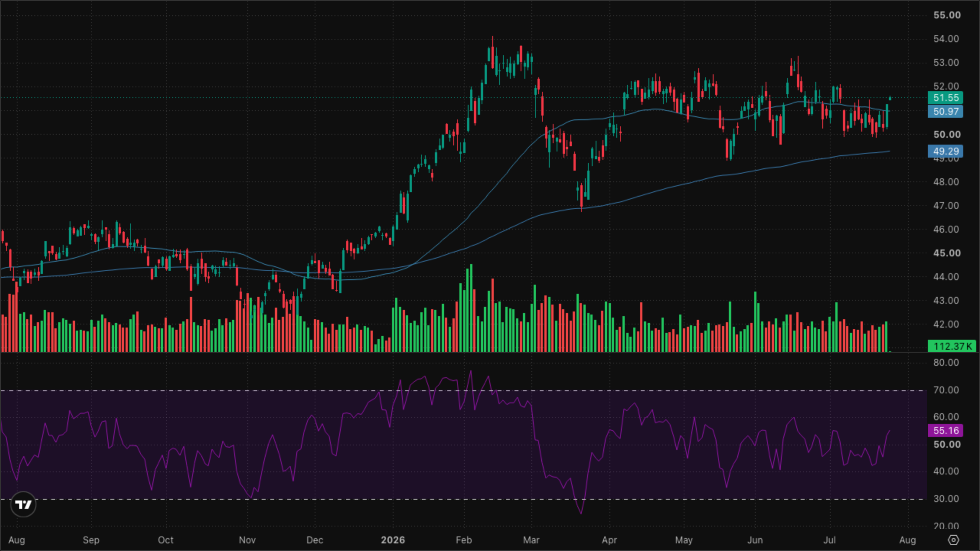Click the Apr label on time axis
The width and height of the screenshot is (980, 551).
point(609,540)
